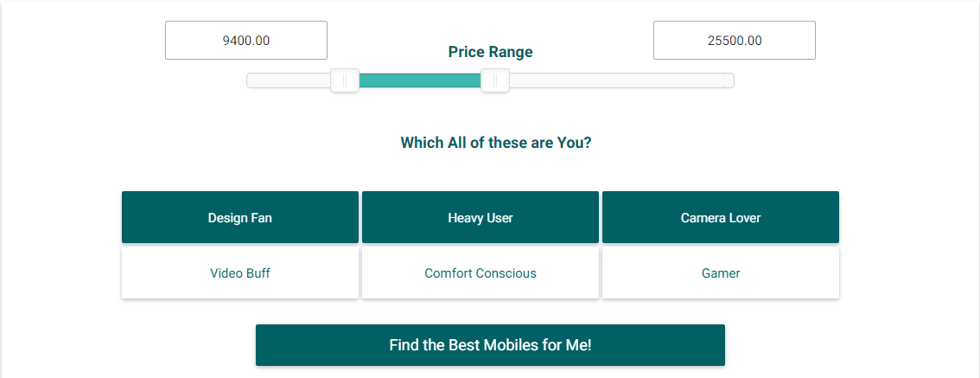Click the Which All of these are You heading

coord(495,143)
